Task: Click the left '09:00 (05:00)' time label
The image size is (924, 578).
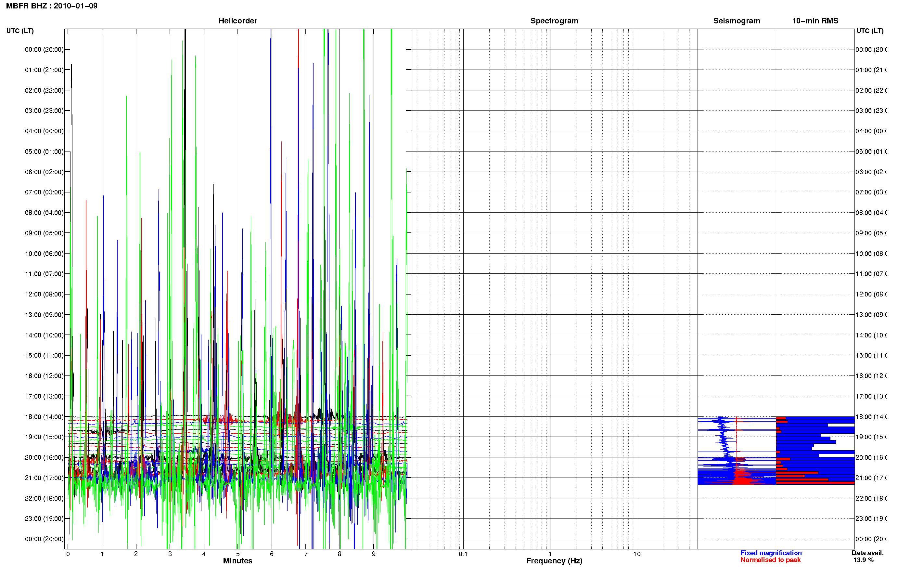Action: tap(44, 233)
